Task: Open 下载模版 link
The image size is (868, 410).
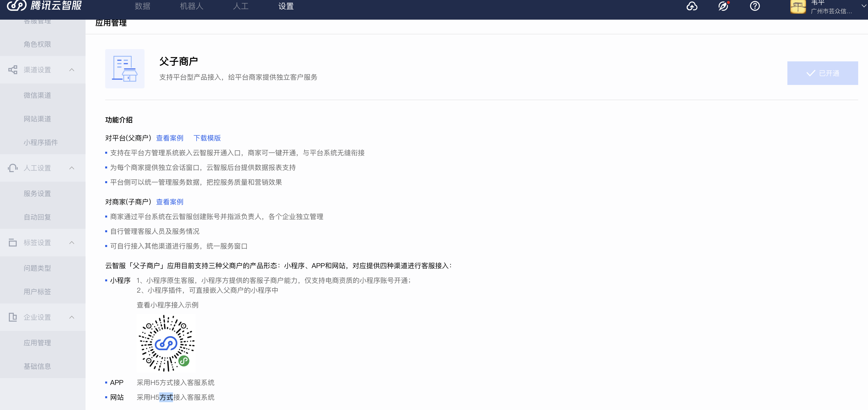Action: point(207,138)
